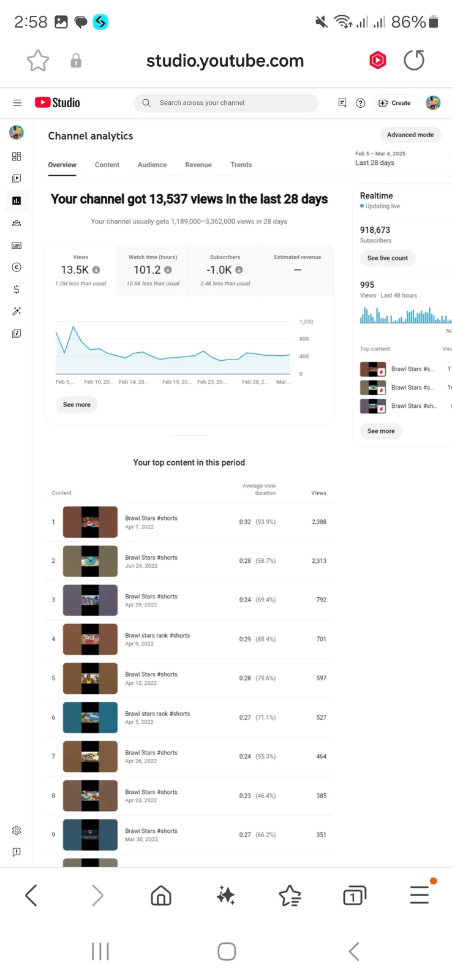Switch to the Revenue tab
The image size is (452, 980).
pyautogui.click(x=198, y=165)
